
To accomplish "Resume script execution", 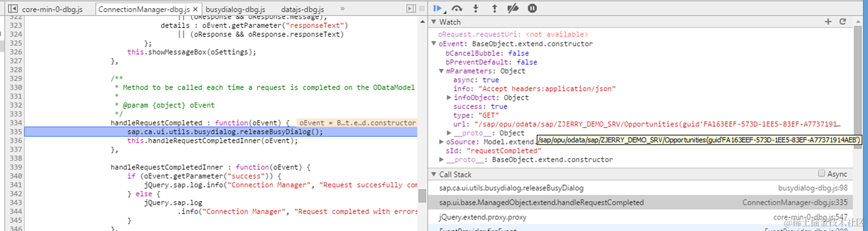I will (438, 9).
